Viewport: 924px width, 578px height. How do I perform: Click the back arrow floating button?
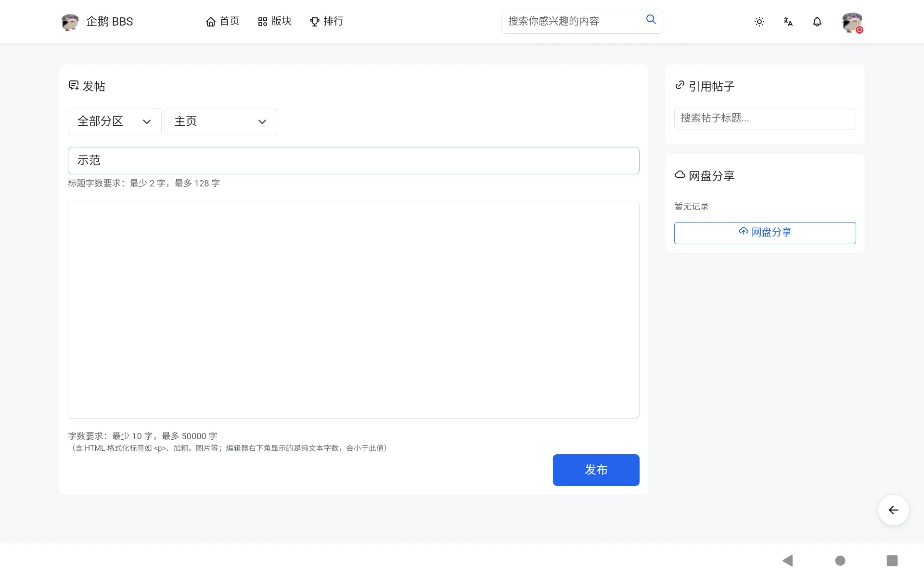coord(894,510)
